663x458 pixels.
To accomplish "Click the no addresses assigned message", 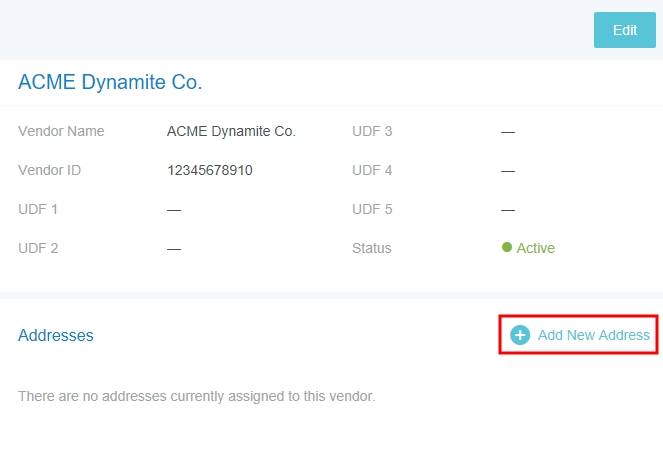I will tap(196, 396).
